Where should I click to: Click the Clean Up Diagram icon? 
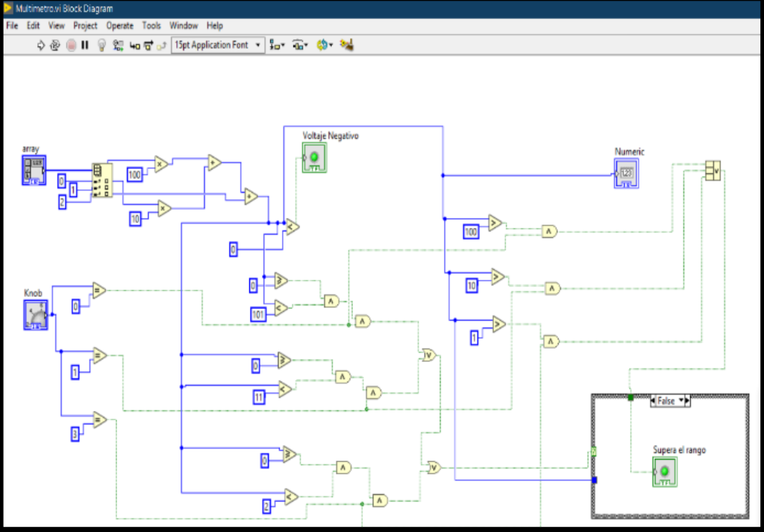[x=345, y=45]
